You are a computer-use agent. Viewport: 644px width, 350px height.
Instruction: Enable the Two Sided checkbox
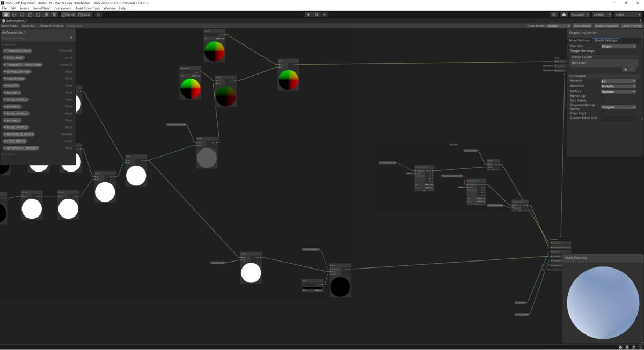click(x=603, y=100)
